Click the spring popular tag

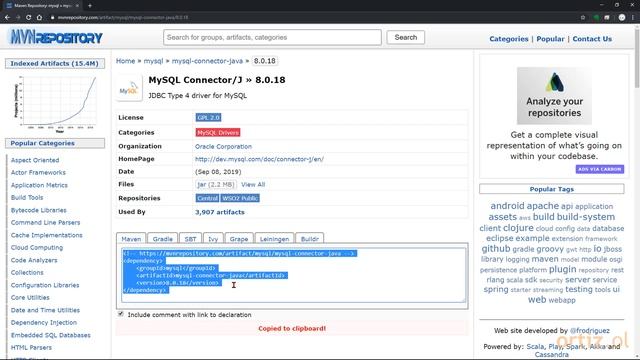pyautogui.click(x=496, y=289)
